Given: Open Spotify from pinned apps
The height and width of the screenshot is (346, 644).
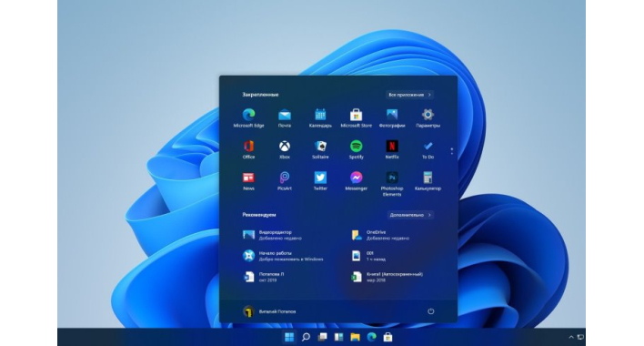Looking at the screenshot, I should point(356,149).
